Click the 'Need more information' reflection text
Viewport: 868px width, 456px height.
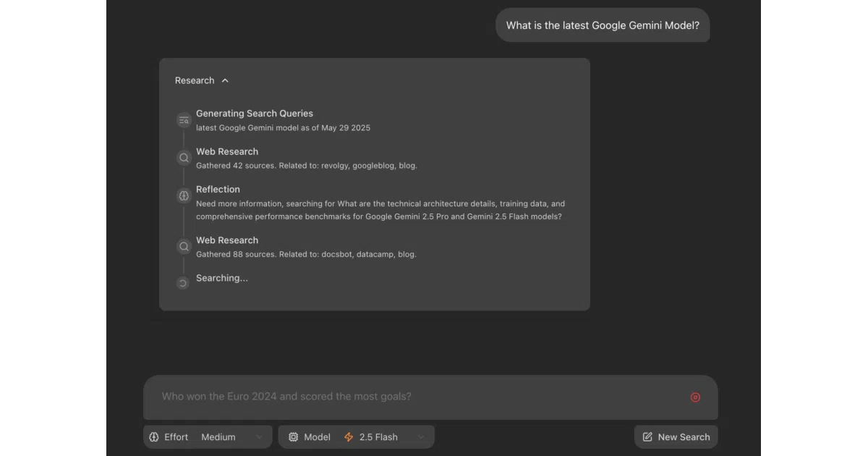pyautogui.click(x=380, y=211)
